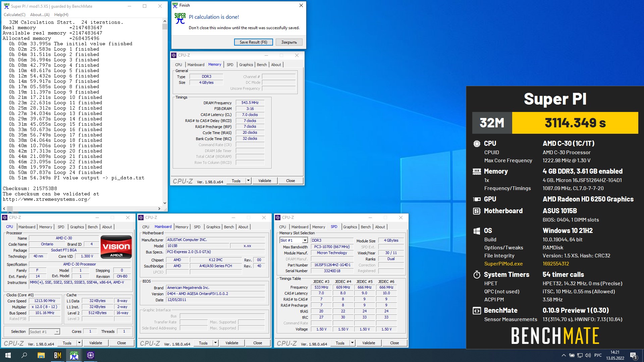The image size is (644, 362).
Task: Click Validate in SPD CPU-Z window
Action: pyautogui.click(x=369, y=343)
